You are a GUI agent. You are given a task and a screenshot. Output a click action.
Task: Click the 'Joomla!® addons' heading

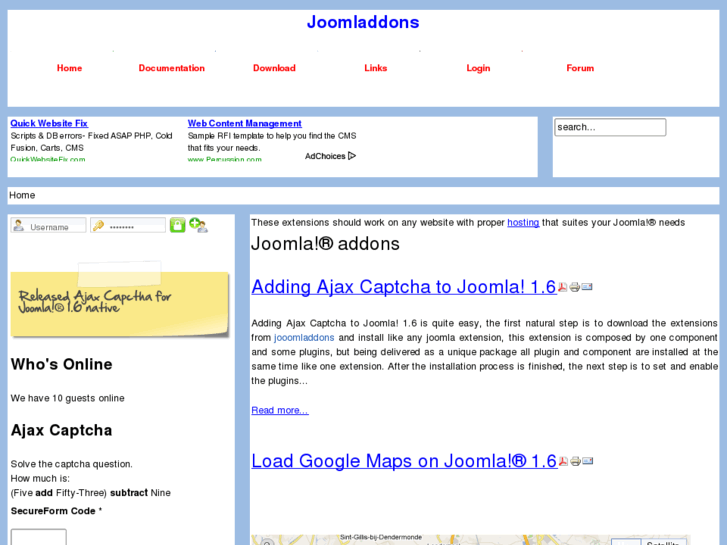[325, 244]
